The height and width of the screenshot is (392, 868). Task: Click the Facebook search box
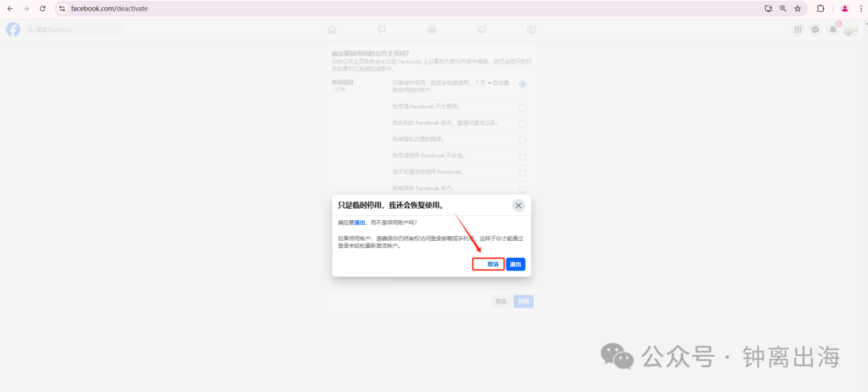(x=74, y=30)
